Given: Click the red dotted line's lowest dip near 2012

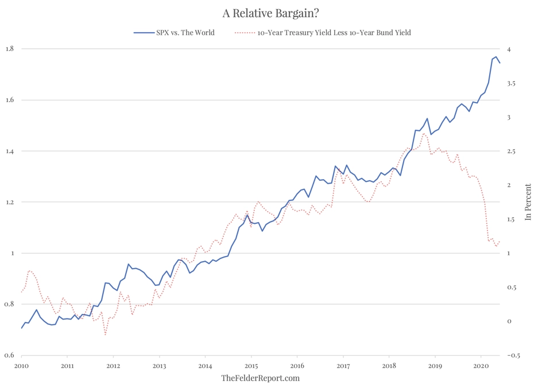Looking at the screenshot, I should click(106, 334).
